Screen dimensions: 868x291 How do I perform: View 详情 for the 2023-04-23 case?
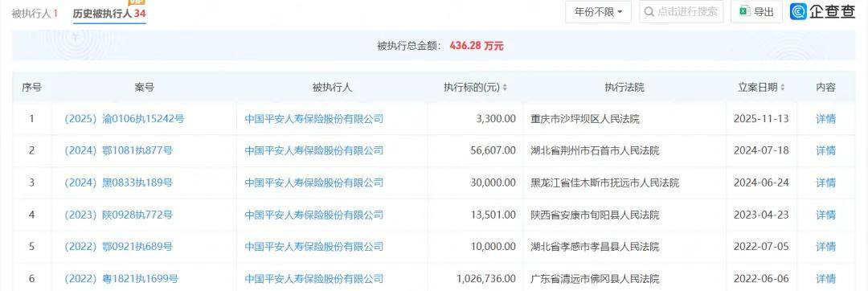[826, 215]
